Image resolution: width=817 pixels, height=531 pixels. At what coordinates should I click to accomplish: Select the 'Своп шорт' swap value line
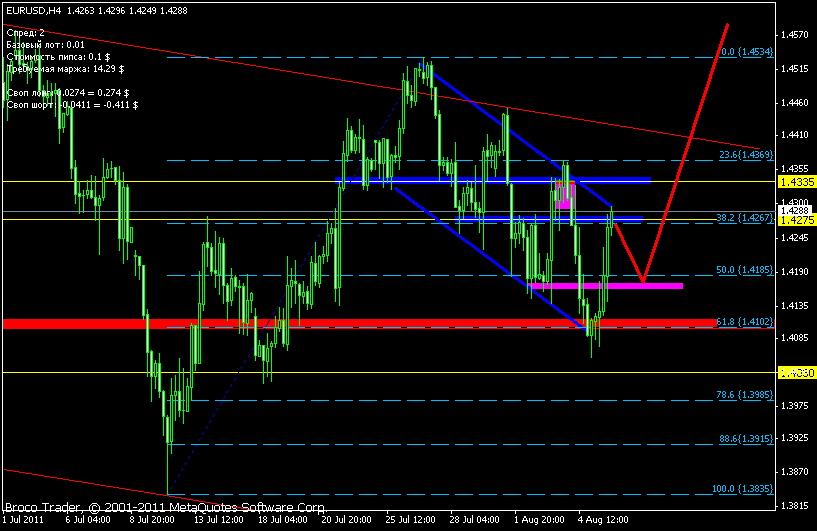click(72, 105)
